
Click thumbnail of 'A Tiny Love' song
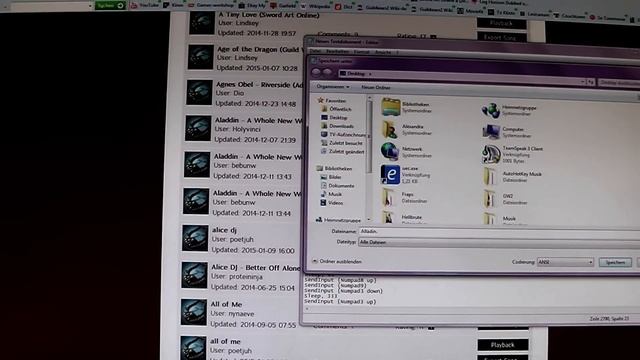[202, 23]
